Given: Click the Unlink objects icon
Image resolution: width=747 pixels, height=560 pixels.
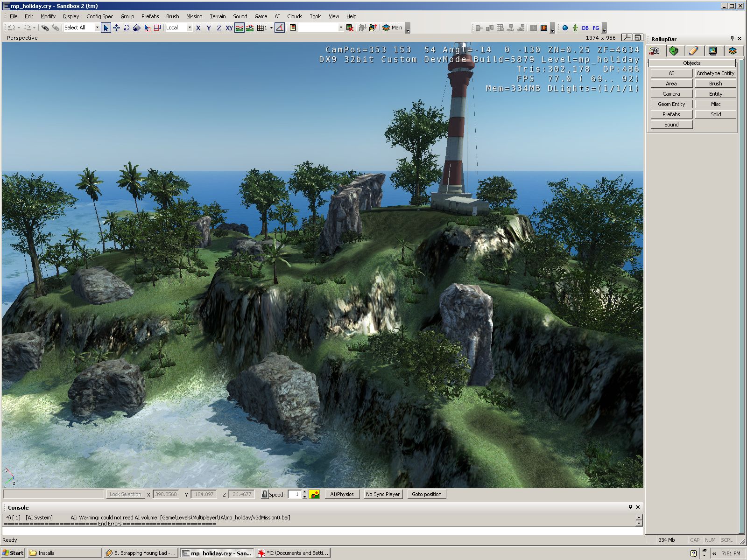Looking at the screenshot, I should (x=56, y=28).
